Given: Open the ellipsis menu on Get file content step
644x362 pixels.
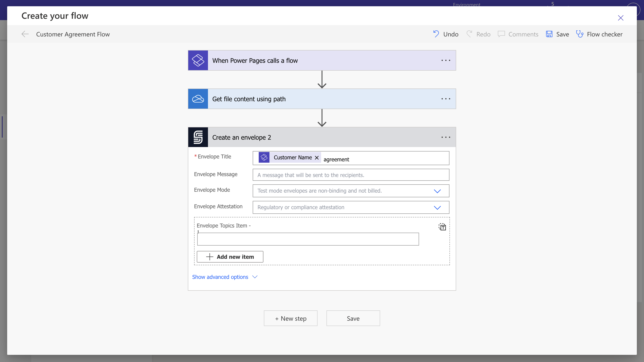Looking at the screenshot, I should [445, 99].
